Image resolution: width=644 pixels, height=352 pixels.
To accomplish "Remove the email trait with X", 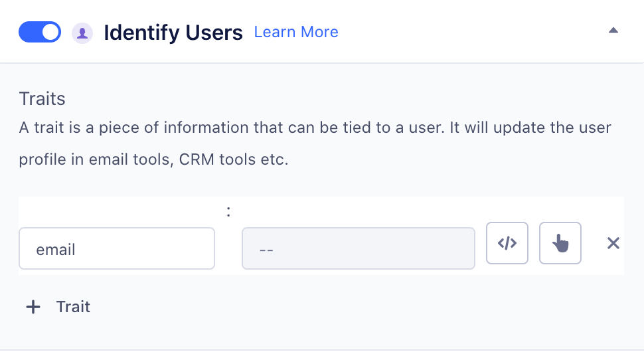I will (x=613, y=244).
